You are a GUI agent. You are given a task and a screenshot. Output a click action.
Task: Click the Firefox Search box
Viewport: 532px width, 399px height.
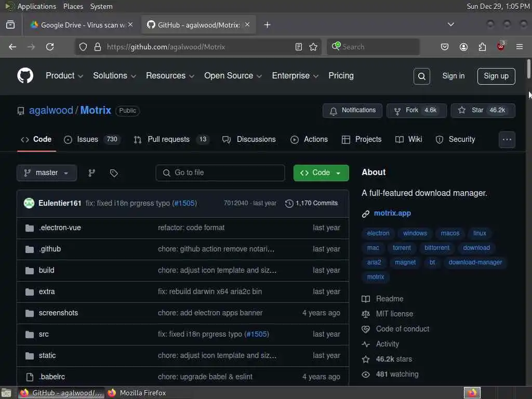pos(373,47)
